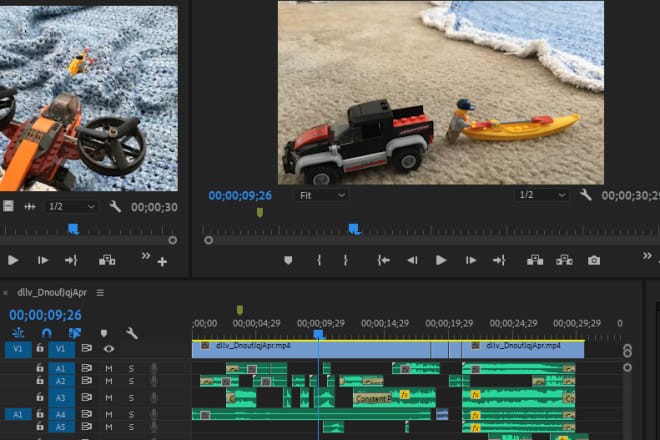Screen dimensions: 660x440
Task: Click the green marker in Program monitor
Action: (x=260, y=213)
